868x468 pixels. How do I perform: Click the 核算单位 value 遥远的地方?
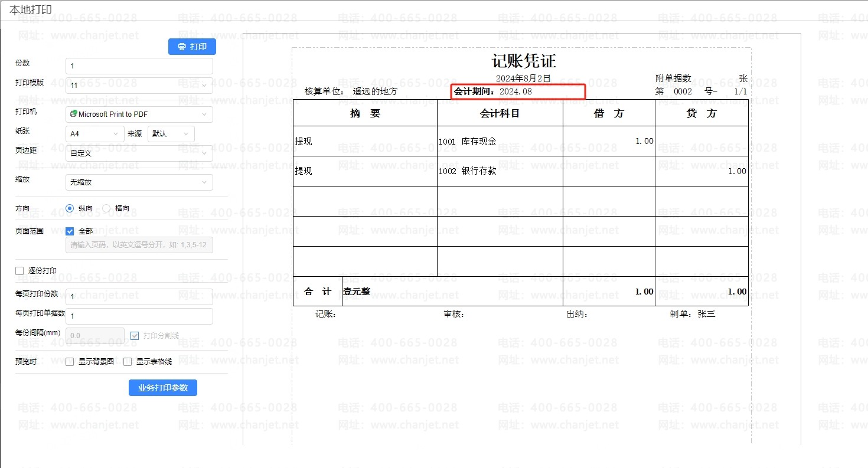375,91
